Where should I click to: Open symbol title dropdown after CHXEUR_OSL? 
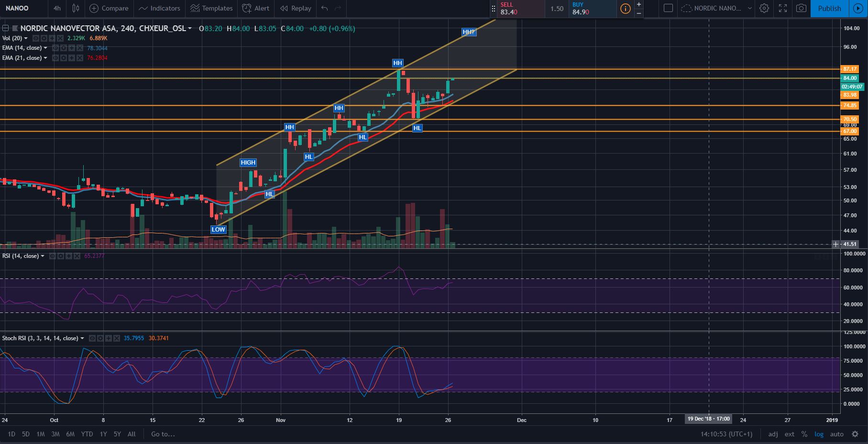(190, 29)
